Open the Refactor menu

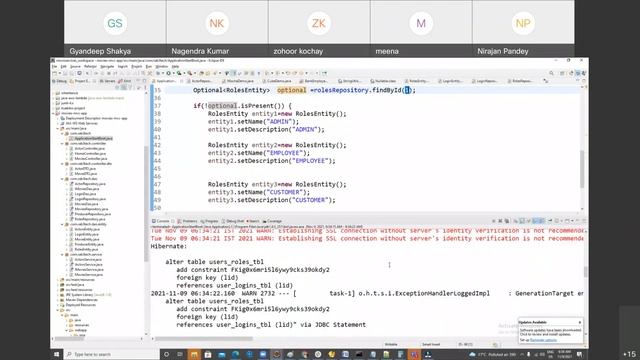tap(91, 67)
